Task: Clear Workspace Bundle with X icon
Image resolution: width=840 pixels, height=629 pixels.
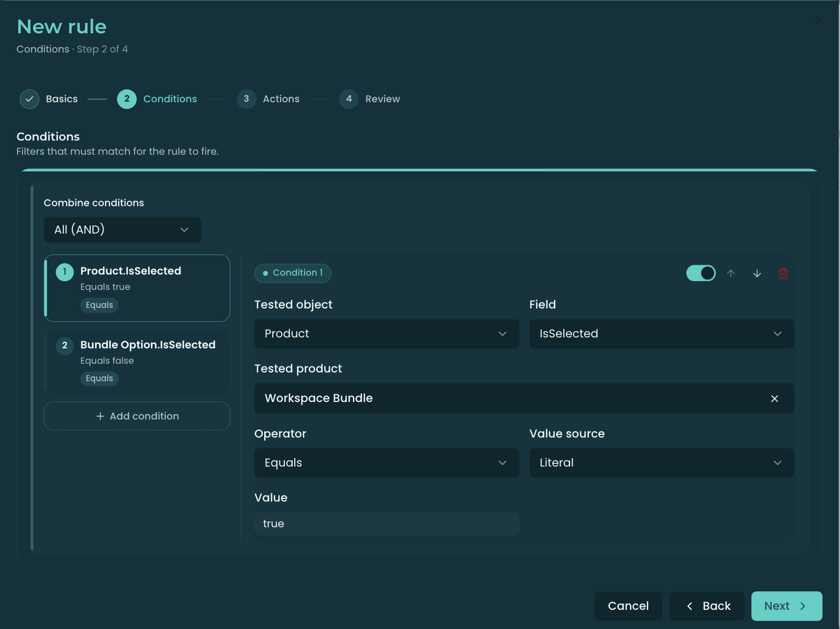Action: click(774, 399)
